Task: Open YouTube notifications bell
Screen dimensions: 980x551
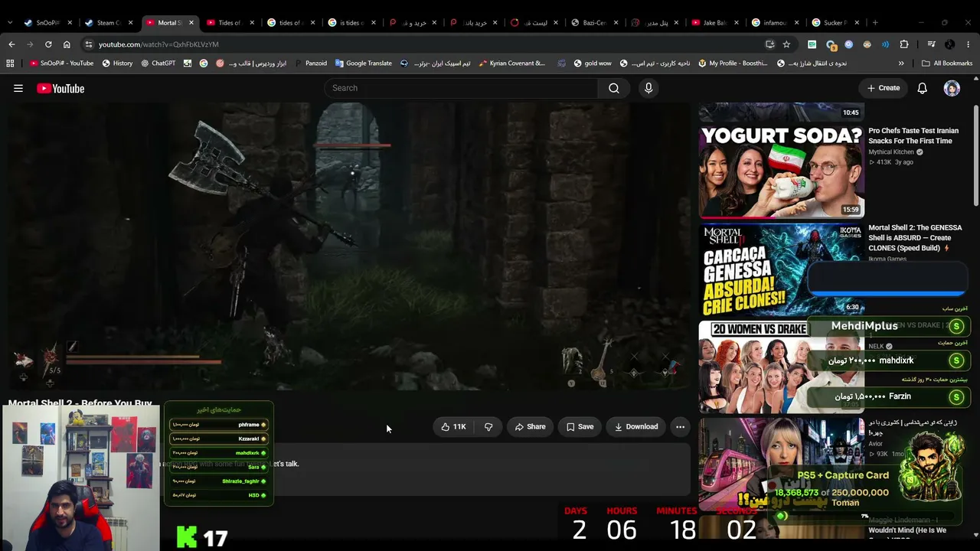Action: tap(923, 88)
